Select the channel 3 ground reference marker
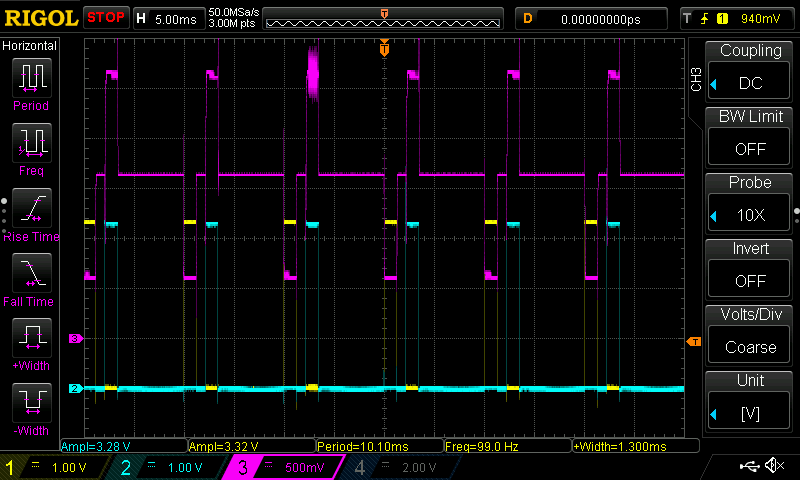Viewport: 800px width, 480px height. tap(76, 338)
